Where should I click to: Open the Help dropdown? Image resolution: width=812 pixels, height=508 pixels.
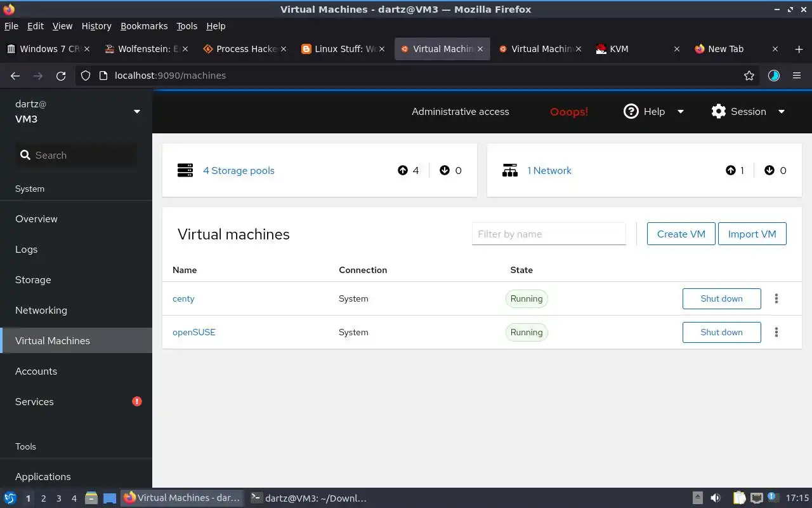pyautogui.click(x=654, y=112)
